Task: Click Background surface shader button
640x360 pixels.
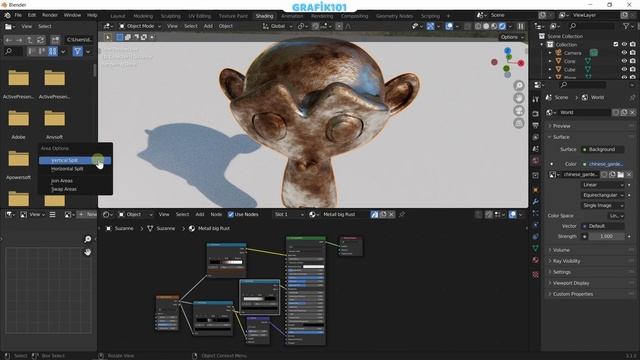Action: pyautogui.click(x=602, y=149)
